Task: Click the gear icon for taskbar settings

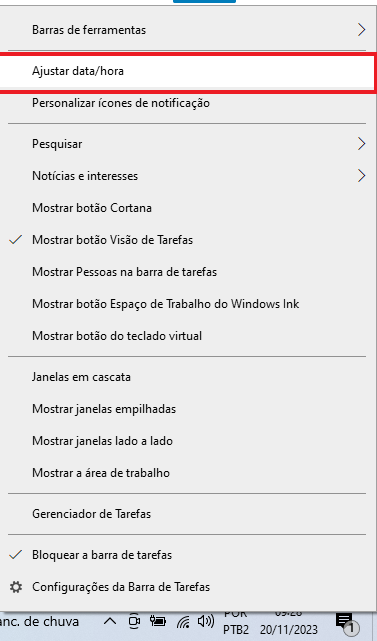Action: click(x=16, y=587)
